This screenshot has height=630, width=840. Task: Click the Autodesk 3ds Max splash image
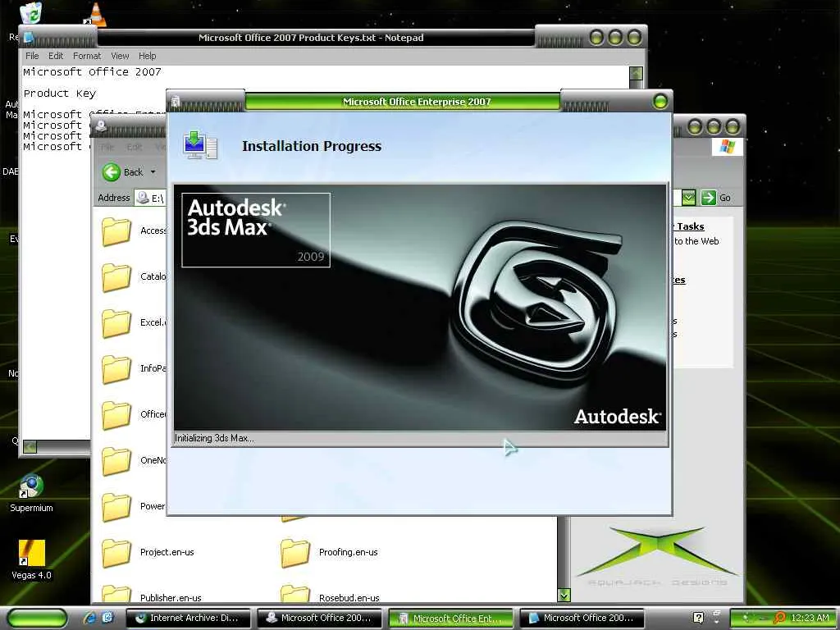419,308
